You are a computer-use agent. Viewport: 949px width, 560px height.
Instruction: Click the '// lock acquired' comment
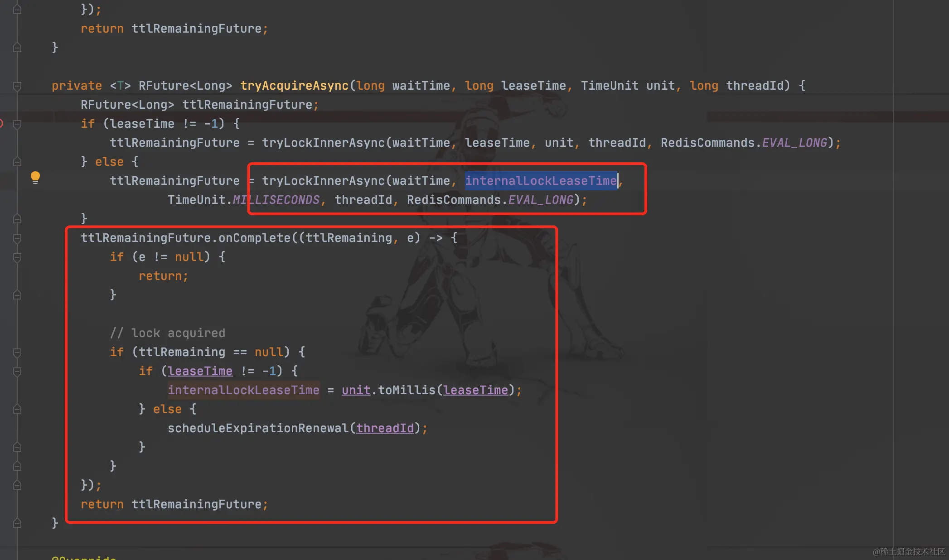tap(167, 333)
